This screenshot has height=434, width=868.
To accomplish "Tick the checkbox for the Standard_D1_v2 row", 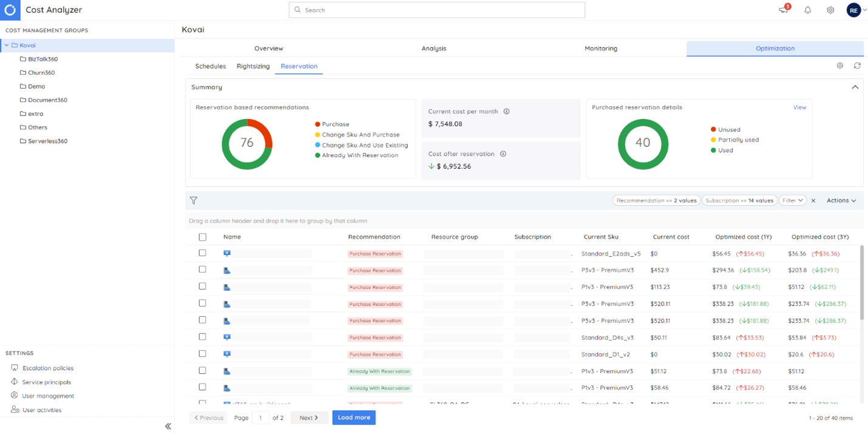I will point(202,354).
